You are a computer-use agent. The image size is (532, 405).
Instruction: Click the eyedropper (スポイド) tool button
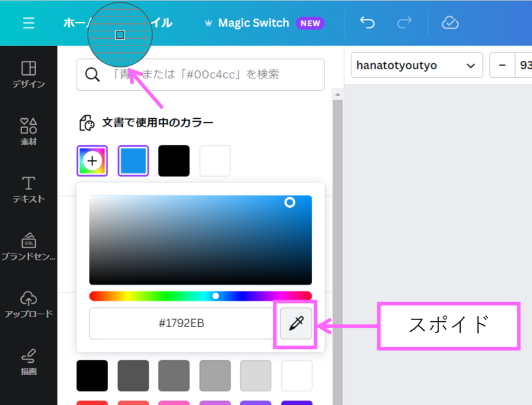pyautogui.click(x=296, y=323)
